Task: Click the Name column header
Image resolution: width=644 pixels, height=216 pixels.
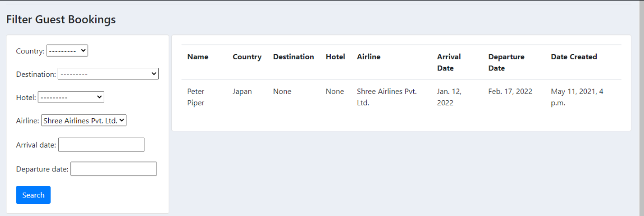Action: [198, 57]
